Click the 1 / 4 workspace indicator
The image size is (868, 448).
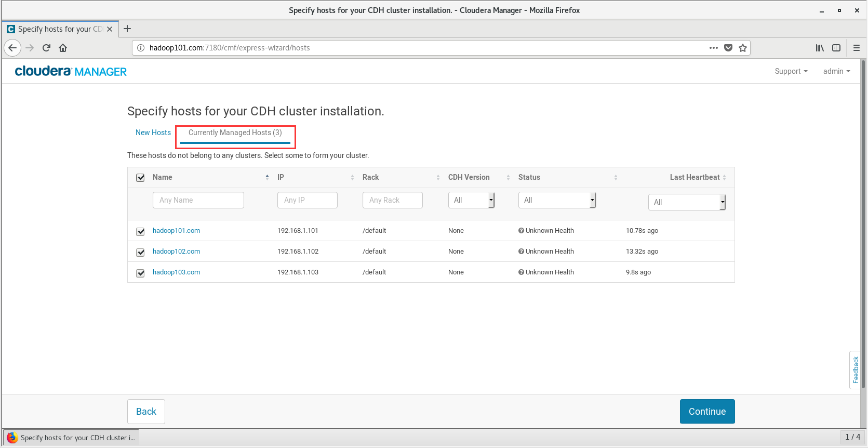tap(853, 437)
